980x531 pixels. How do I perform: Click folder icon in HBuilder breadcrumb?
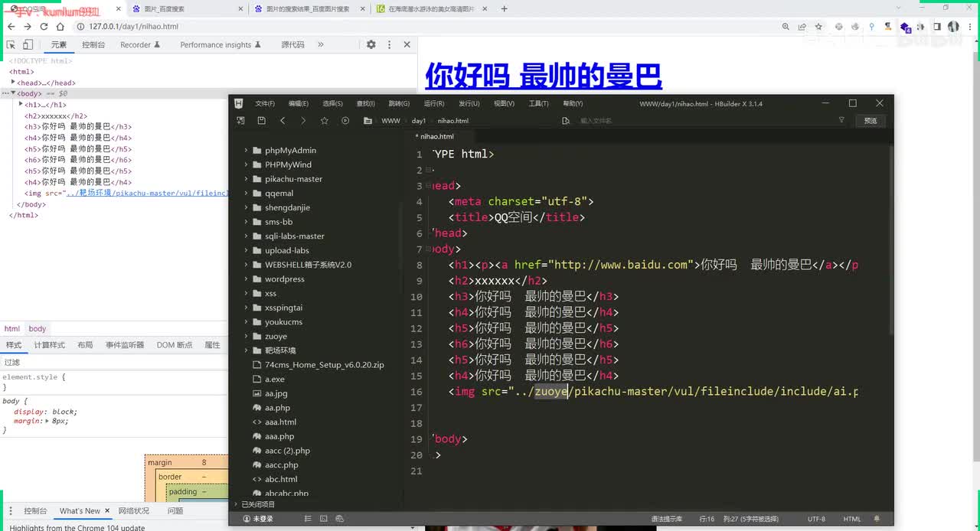pos(367,121)
